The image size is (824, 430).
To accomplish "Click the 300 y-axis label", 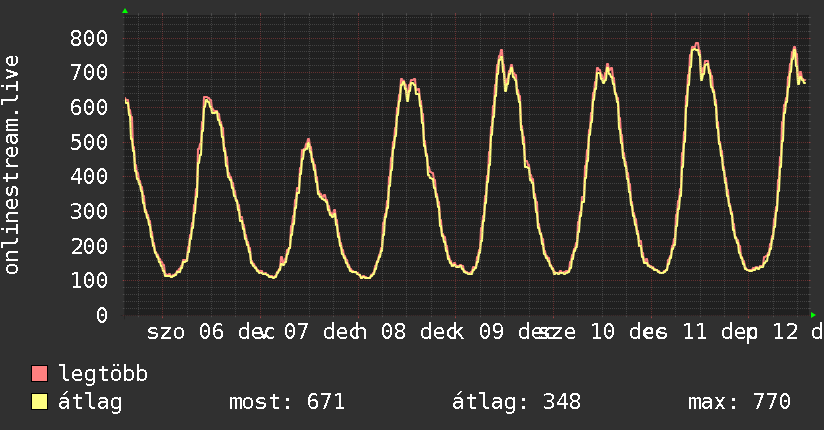I will [x=89, y=211].
